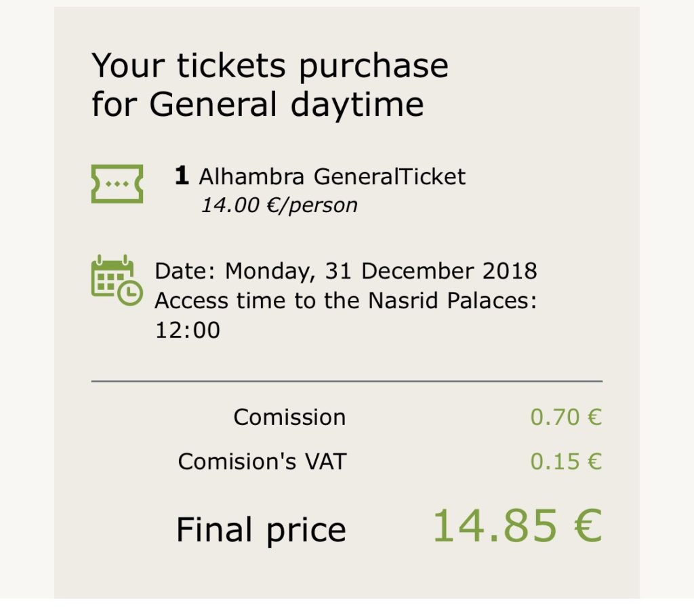
Task: Select the "General daytime" words in heading
Action: (x=286, y=105)
